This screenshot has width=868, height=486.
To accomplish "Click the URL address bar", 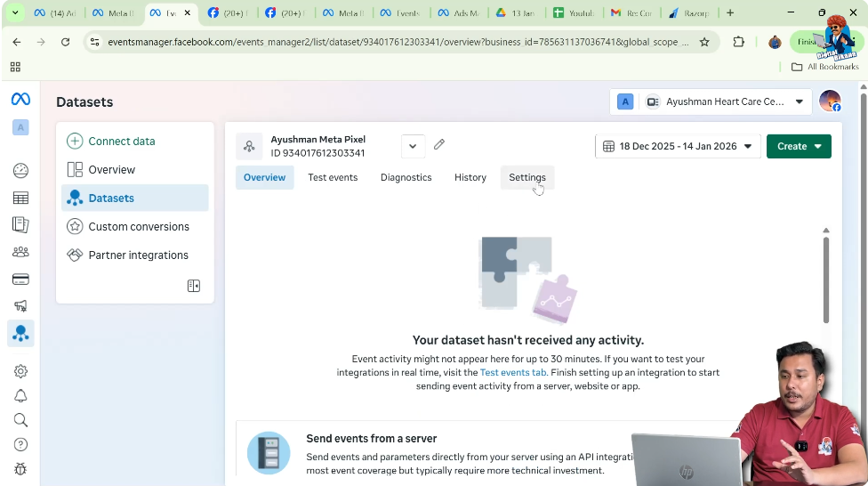I will coord(398,42).
